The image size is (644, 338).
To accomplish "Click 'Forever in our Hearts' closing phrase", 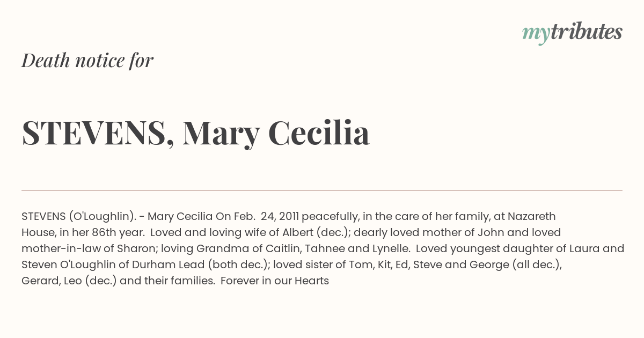I will coord(274,281).
